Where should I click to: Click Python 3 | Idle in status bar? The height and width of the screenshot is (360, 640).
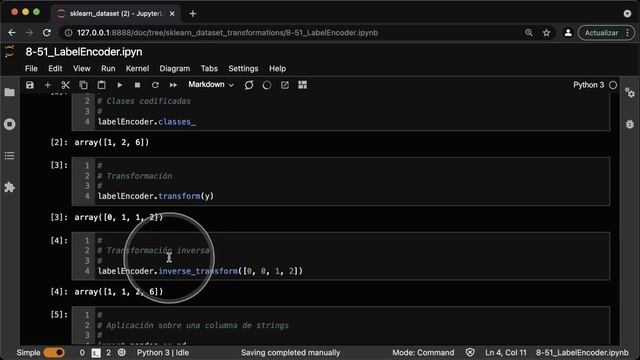click(x=163, y=352)
